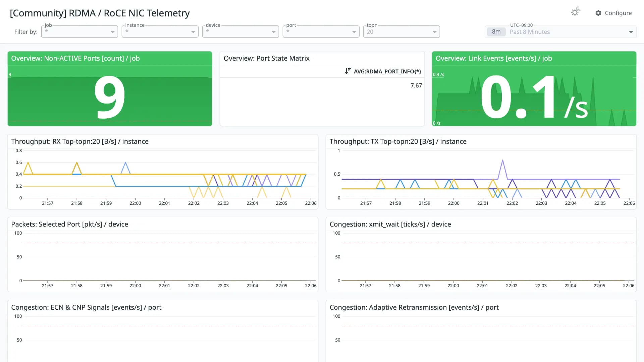Click the Adaptive Retransmission chart title
Viewport: 644px width, 362px height.
(414, 307)
